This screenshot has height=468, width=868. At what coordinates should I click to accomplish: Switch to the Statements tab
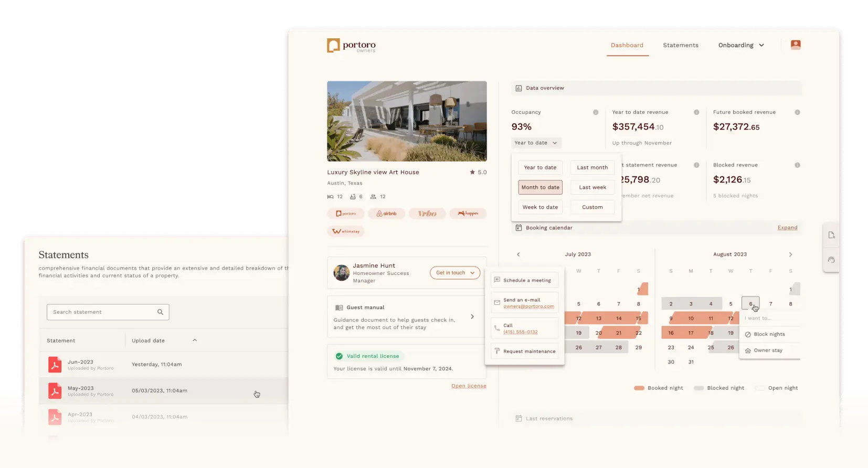[x=680, y=45]
